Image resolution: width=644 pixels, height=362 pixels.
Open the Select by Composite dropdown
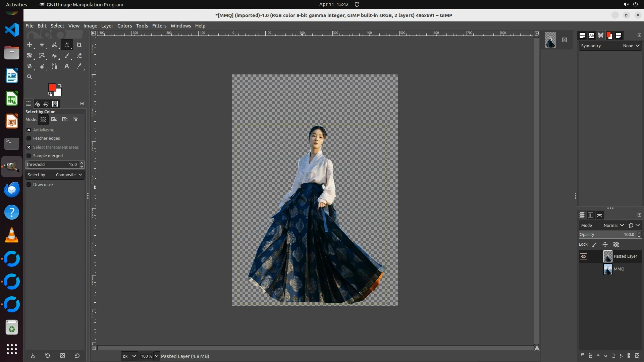(55, 175)
